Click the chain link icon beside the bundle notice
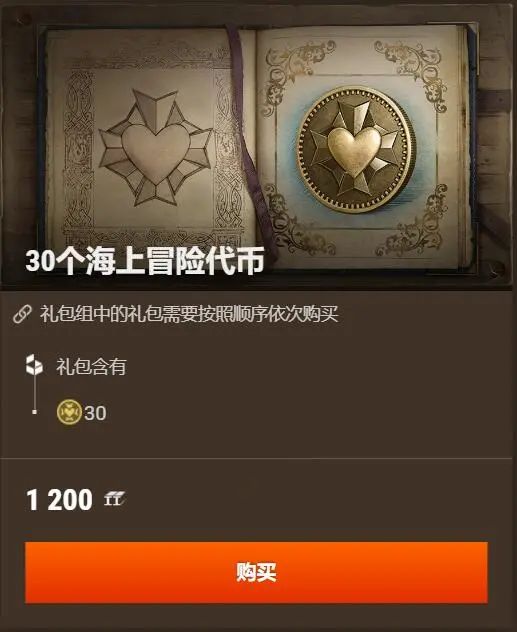The width and height of the screenshot is (517, 632). (x=22, y=314)
